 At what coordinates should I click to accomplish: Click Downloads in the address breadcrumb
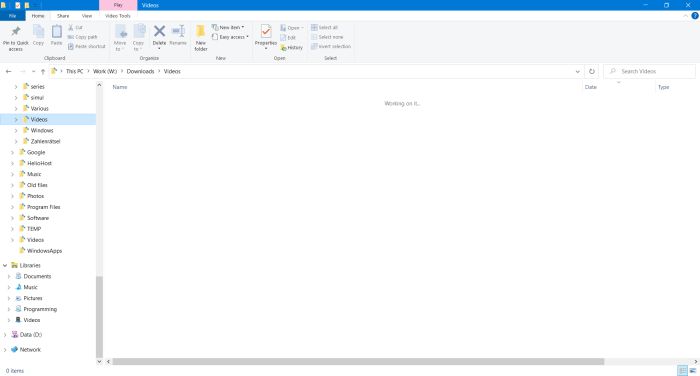point(140,71)
